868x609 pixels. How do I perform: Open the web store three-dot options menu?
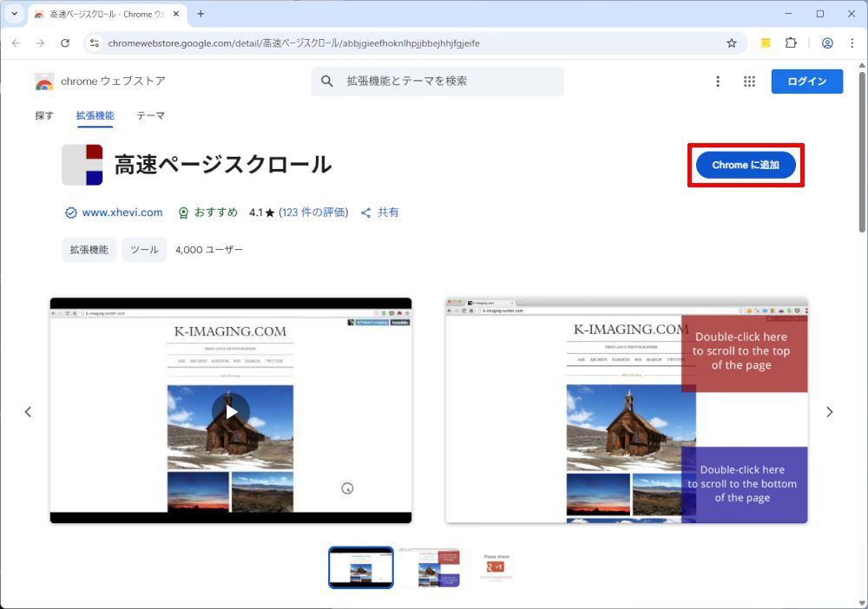(718, 82)
